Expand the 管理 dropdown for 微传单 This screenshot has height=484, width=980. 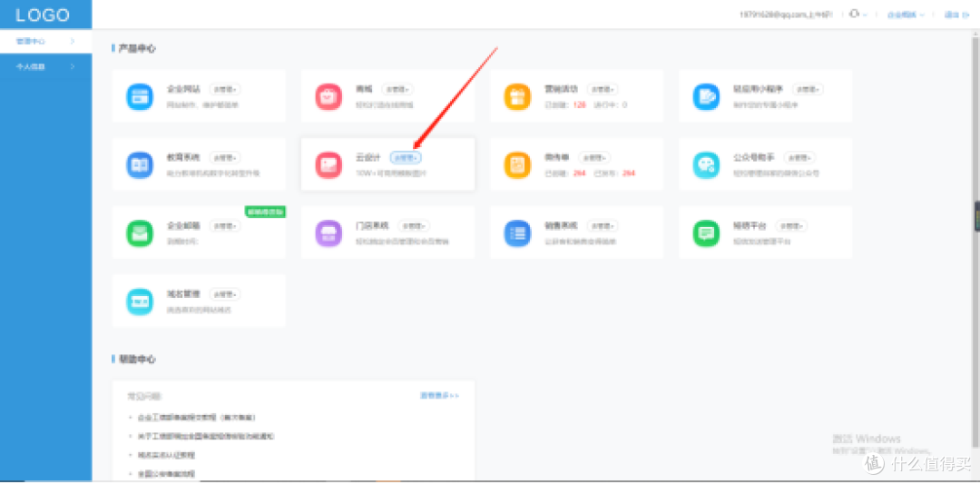click(594, 158)
